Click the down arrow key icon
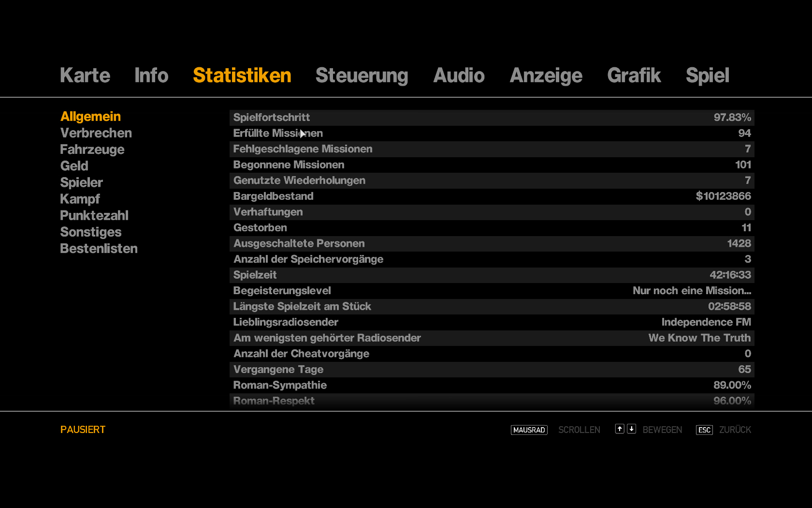This screenshot has width=812, height=508. pos(631,429)
